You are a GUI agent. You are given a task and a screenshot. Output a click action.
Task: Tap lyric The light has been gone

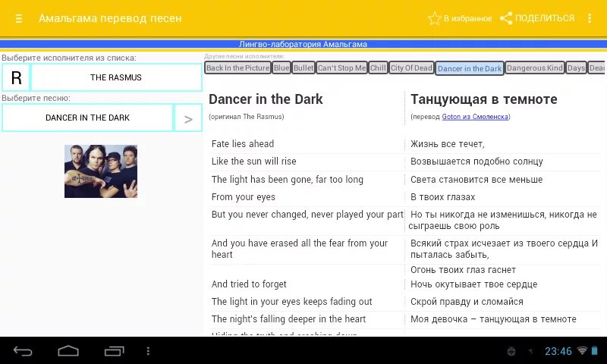tap(288, 180)
